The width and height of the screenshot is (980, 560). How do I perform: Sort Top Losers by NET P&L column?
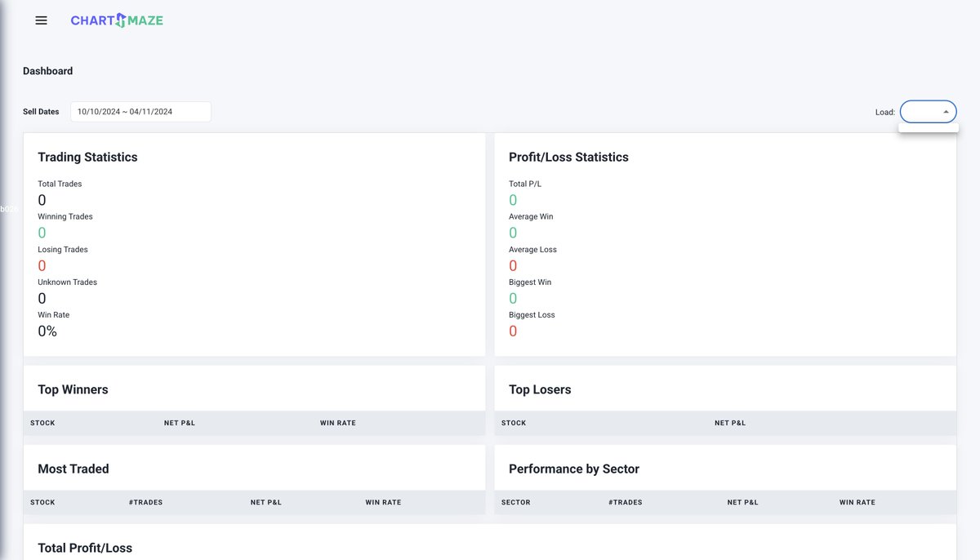tap(730, 423)
